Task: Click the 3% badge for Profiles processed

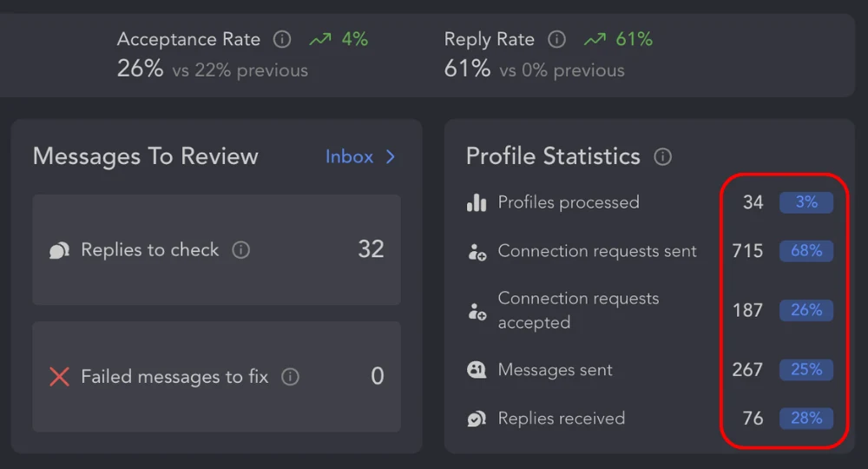Action: 806,202
